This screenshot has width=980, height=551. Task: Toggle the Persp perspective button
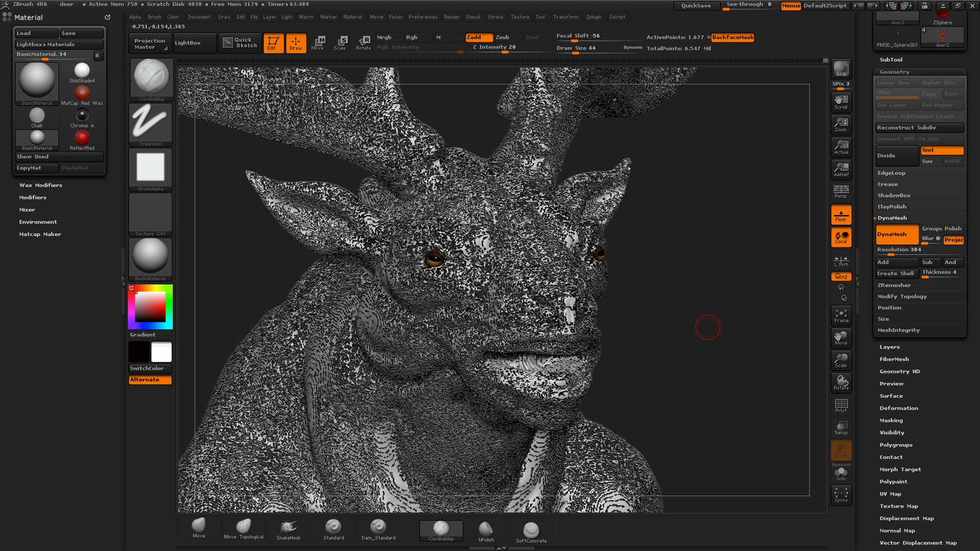(841, 192)
